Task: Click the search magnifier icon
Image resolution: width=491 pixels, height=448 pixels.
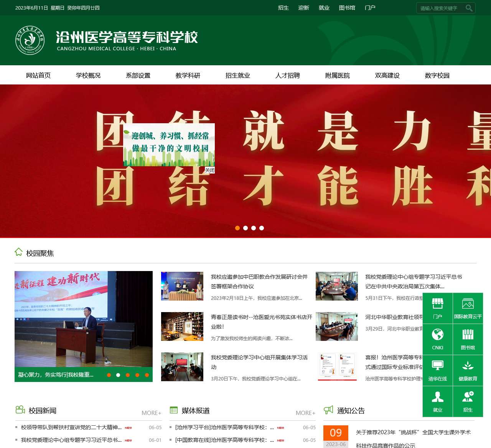Action: (x=469, y=8)
